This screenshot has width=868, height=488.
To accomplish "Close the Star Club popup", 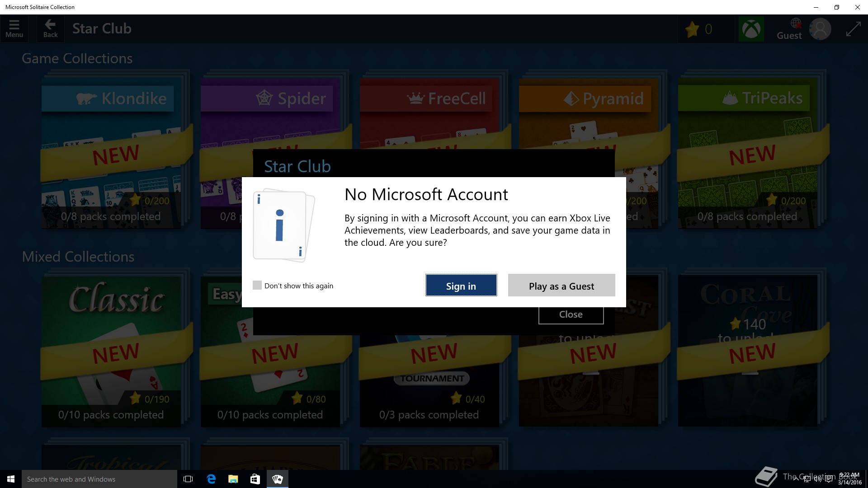I will click(571, 314).
